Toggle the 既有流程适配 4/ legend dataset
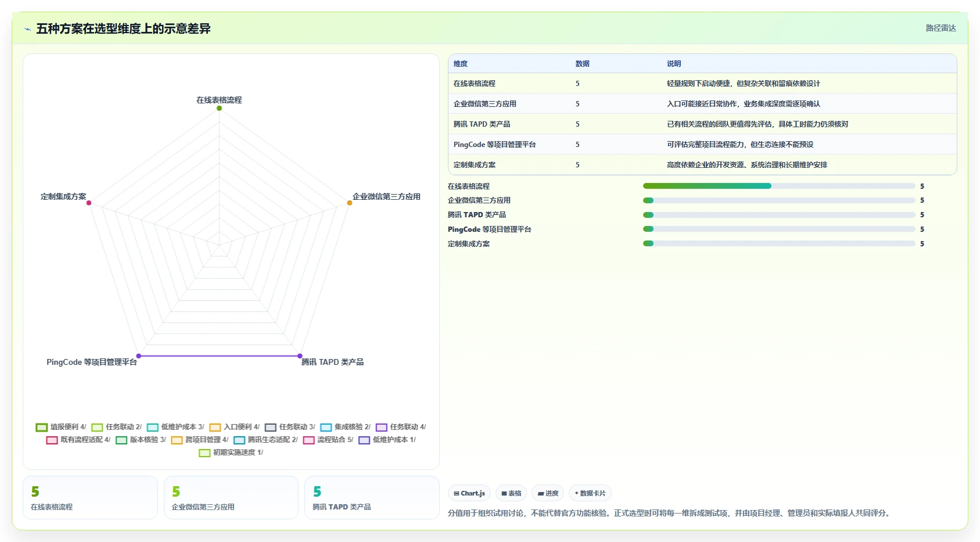980x542 pixels. pos(78,440)
